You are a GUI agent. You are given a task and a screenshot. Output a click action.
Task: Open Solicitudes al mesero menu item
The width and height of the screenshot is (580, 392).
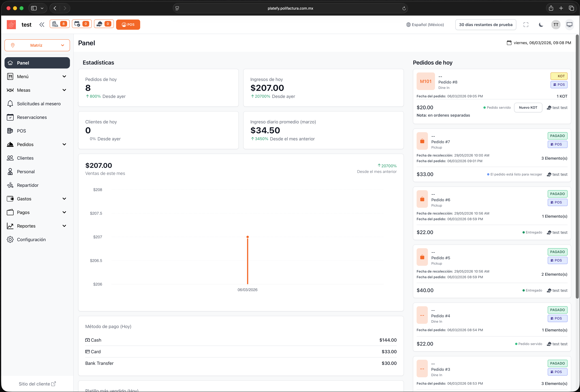click(x=39, y=104)
